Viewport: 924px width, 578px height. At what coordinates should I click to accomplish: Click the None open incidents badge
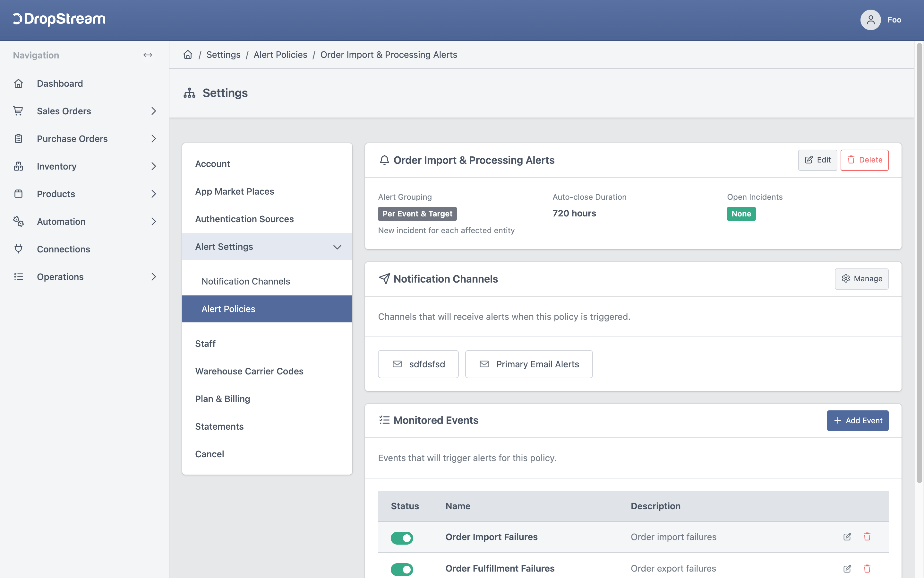click(x=741, y=214)
